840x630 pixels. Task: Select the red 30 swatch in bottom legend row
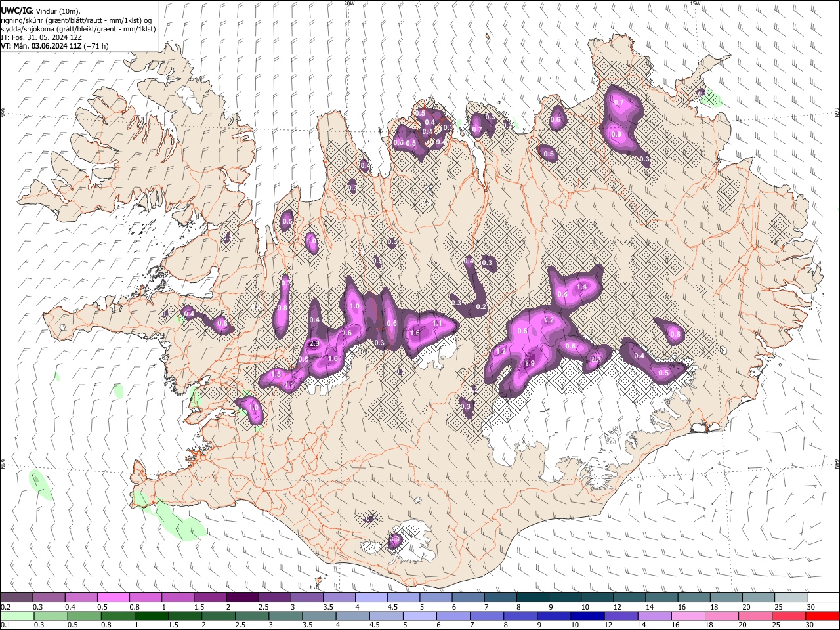click(x=822, y=616)
